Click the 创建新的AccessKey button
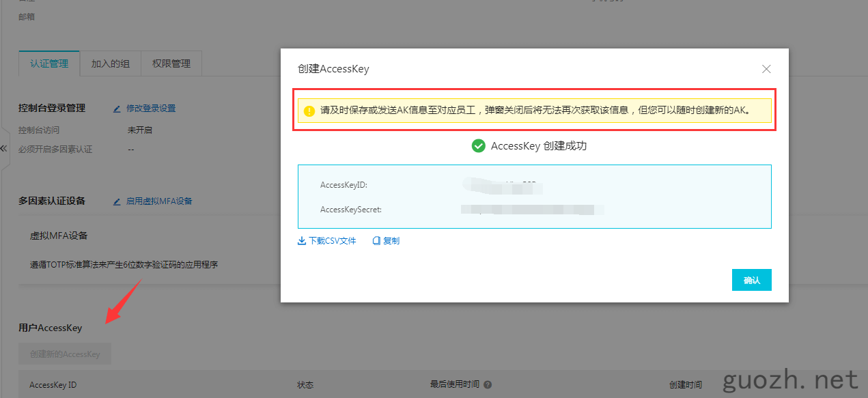The width and height of the screenshot is (868, 398). point(65,354)
